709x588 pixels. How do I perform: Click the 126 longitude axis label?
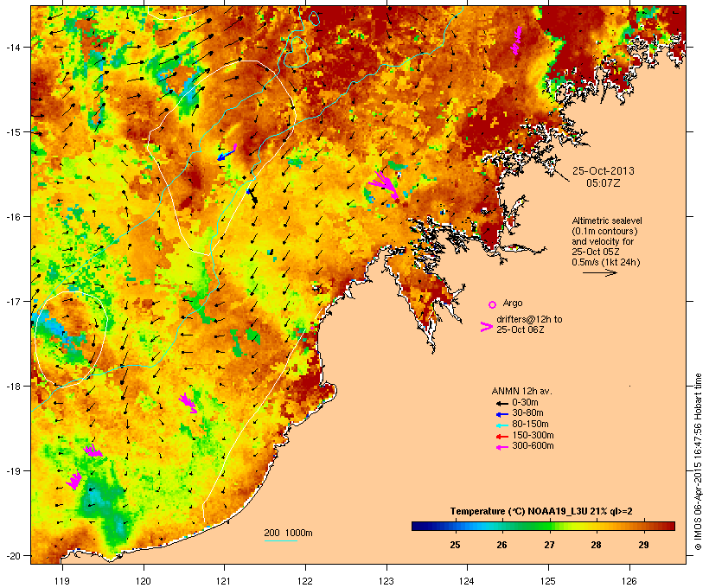click(629, 581)
